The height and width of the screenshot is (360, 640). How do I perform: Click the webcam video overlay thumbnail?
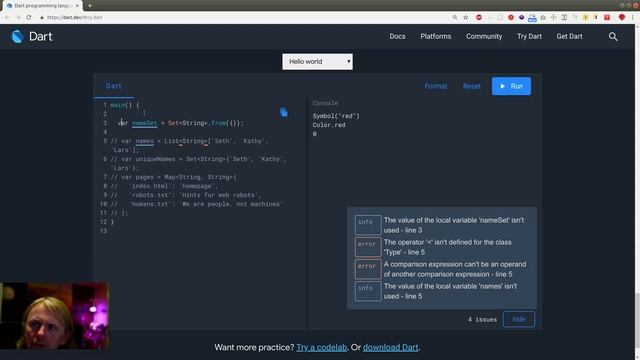[54, 316]
